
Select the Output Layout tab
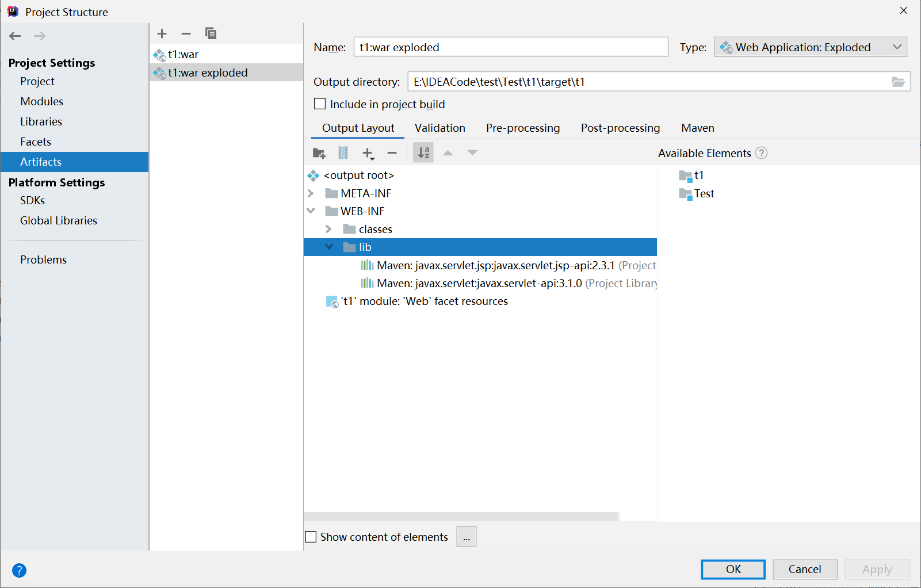pyautogui.click(x=358, y=128)
